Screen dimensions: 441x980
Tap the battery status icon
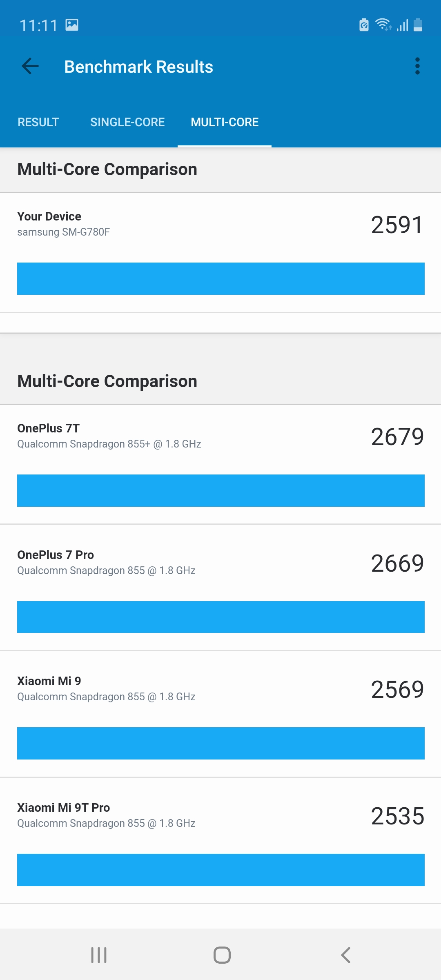pos(418,25)
